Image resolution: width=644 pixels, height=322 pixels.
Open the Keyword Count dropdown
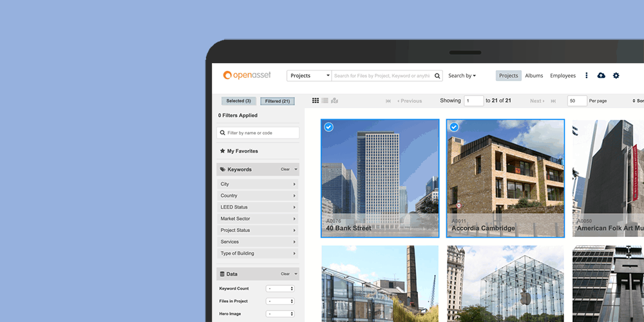pyautogui.click(x=280, y=289)
